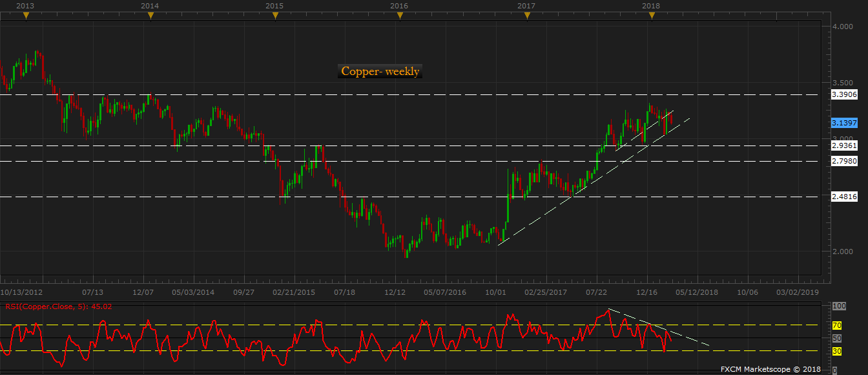Click the 05/07/2016 date axis label

click(x=445, y=292)
